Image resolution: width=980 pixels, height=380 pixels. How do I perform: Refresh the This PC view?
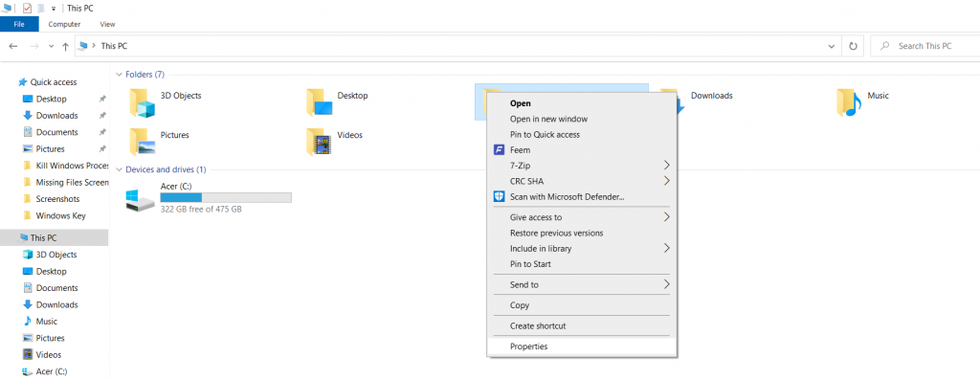853,46
